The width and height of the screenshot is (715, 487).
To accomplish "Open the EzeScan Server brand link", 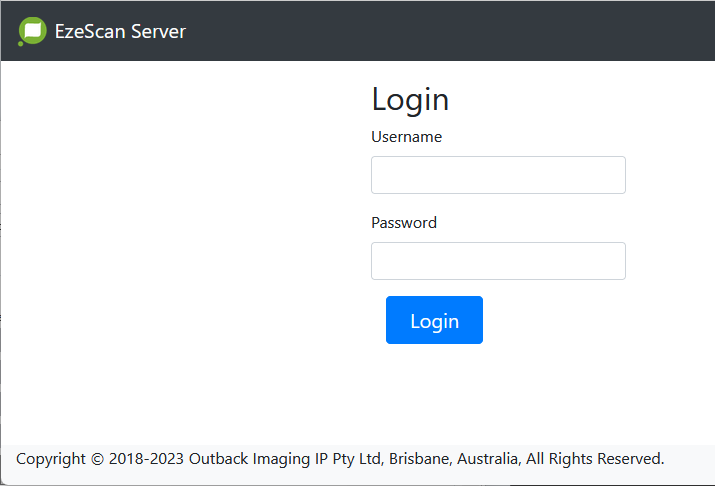I will tap(120, 31).
